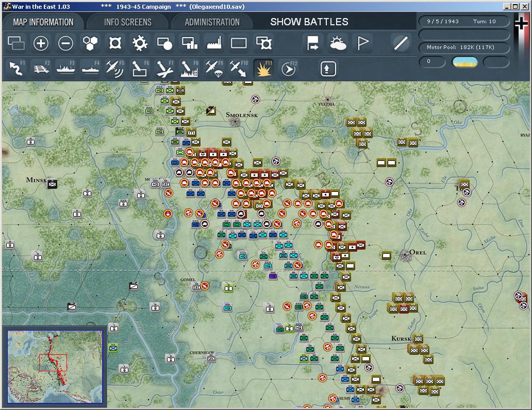The width and height of the screenshot is (532, 410).
Task: Toggle the weather sun-cloud icon
Action: tap(338, 43)
